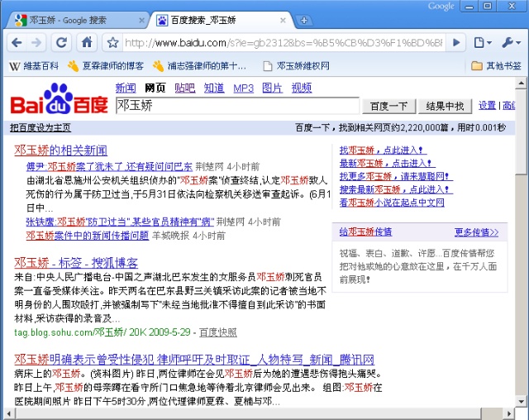
Task: Select the 百度搜索_邓玉娇 tab
Action: tap(203, 21)
